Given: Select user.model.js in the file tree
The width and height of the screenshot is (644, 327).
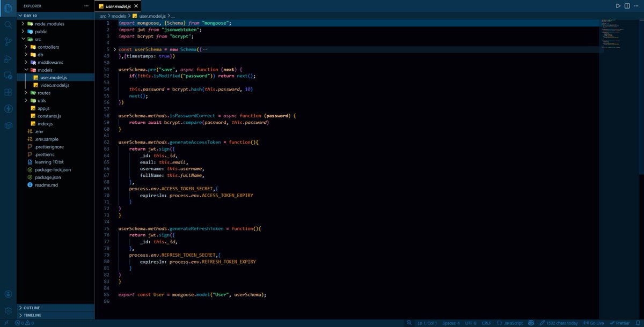Looking at the screenshot, I should tap(55, 77).
